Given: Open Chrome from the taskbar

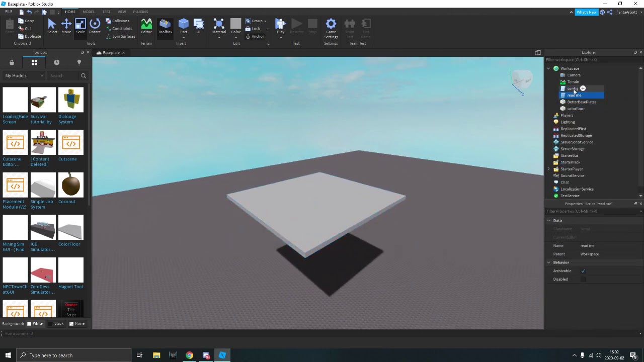Looking at the screenshot, I should [189, 355].
